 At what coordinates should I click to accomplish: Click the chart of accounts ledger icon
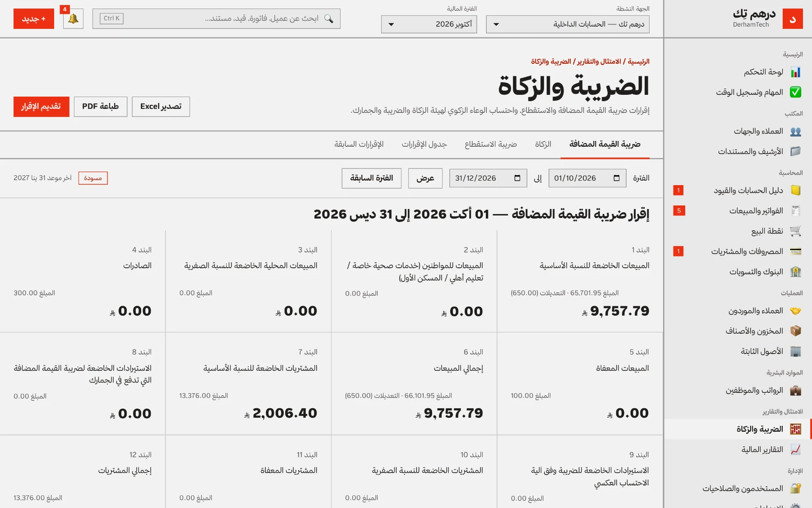click(795, 191)
